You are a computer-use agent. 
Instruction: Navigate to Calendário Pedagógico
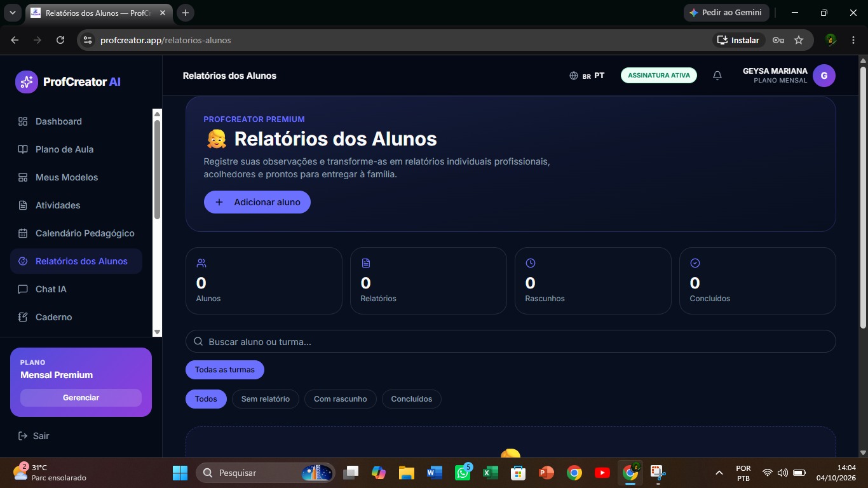[x=76, y=233]
